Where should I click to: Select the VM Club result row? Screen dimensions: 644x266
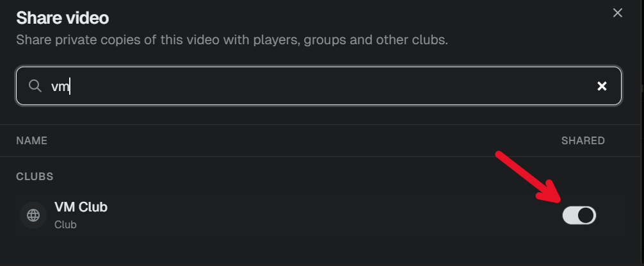point(319,215)
